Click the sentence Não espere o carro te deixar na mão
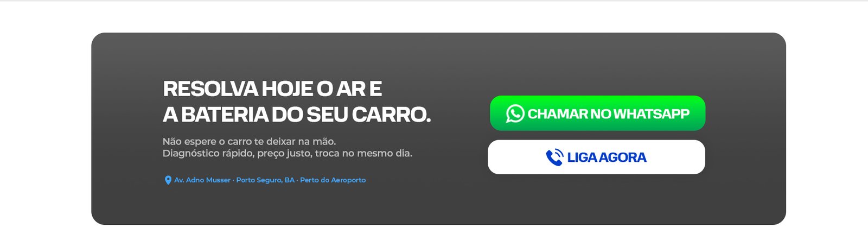868x234 pixels. 249,141
